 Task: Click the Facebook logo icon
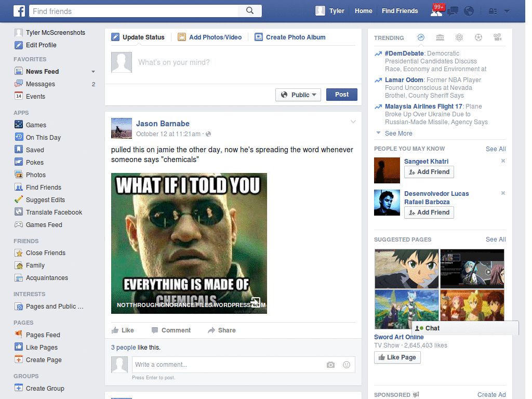click(x=19, y=11)
